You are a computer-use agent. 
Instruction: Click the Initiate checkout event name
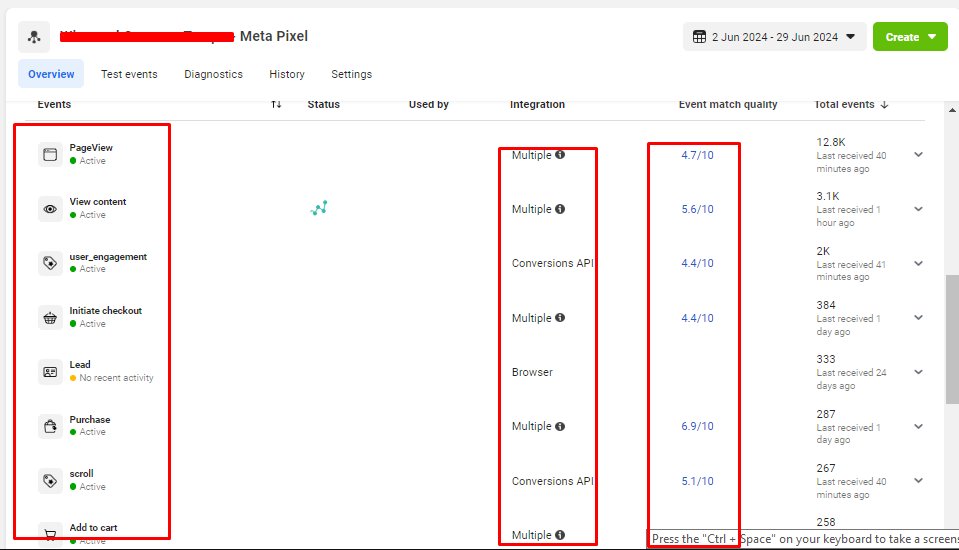106,311
